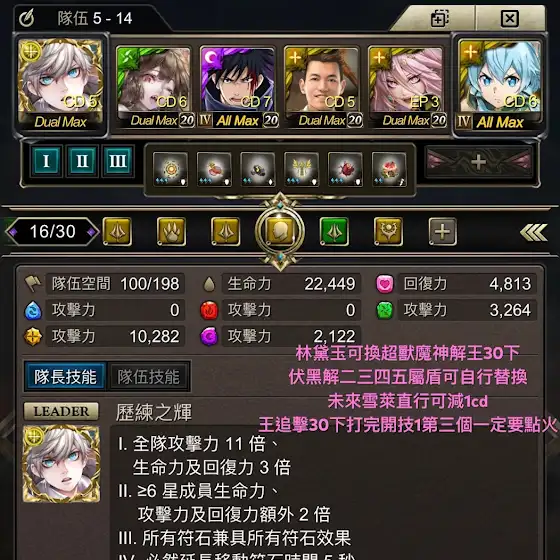Toggle team slot III
The image size is (560, 560).
tap(118, 161)
